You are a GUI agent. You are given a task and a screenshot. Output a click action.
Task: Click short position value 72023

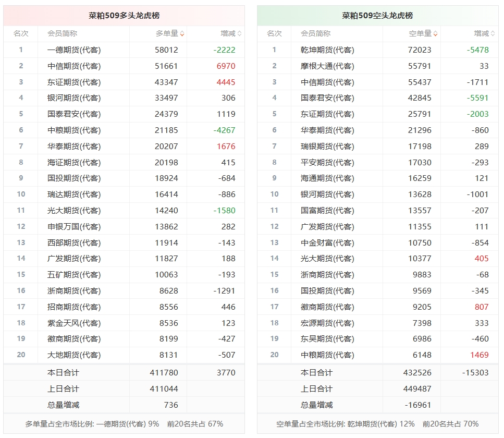(x=420, y=50)
